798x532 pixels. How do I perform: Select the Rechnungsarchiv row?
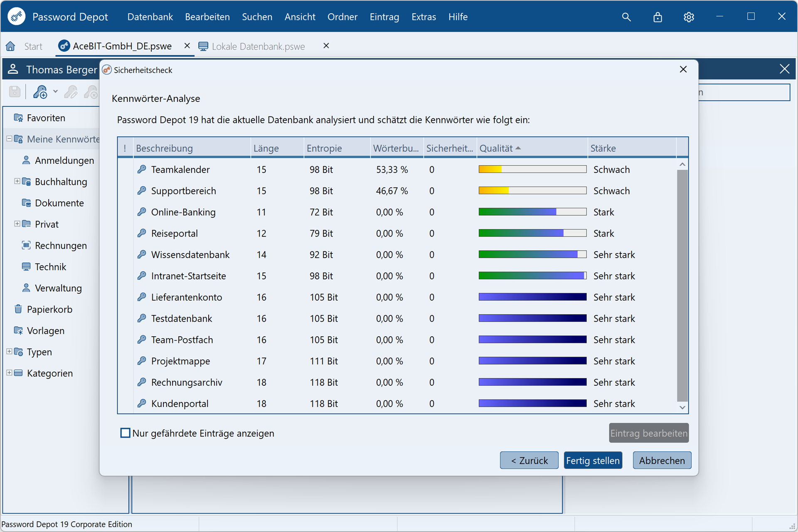[397, 382]
